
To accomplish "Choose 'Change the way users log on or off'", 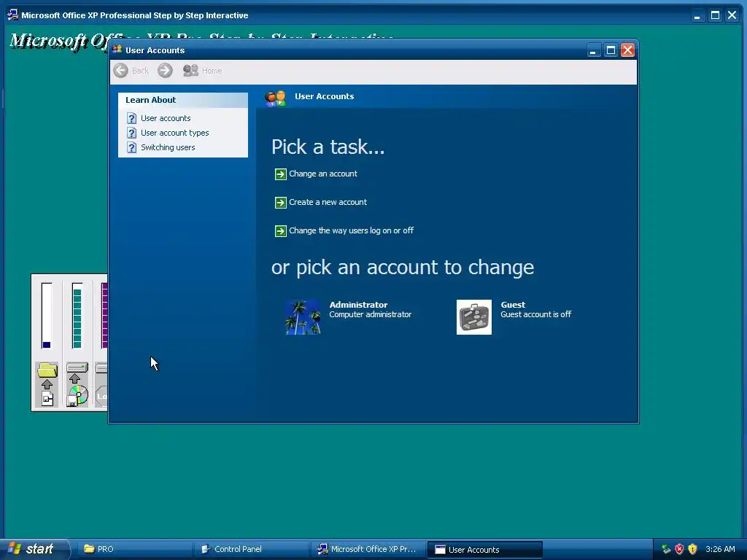I will (x=351, y=230).
